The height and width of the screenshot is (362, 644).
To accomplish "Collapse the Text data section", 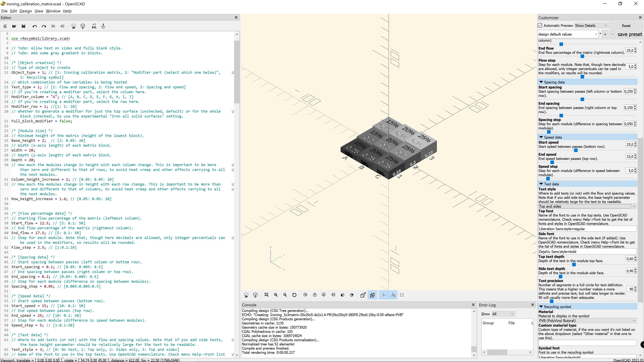I will click(x=541, y=184).
